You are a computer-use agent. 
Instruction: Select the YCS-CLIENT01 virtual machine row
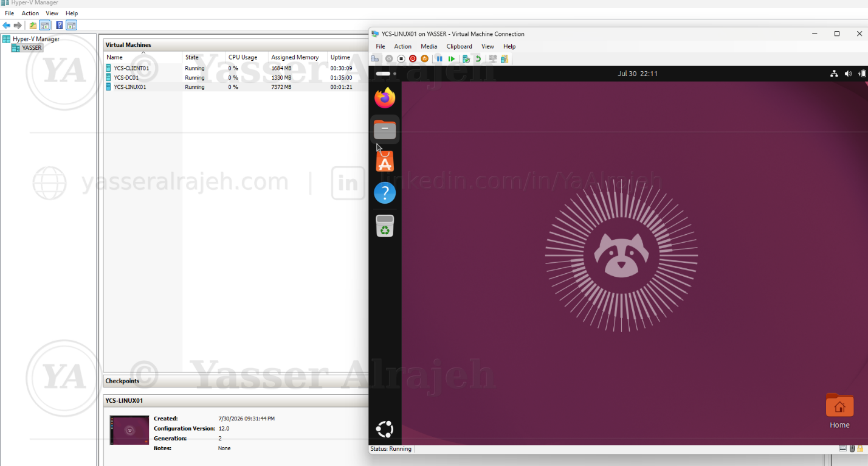tap(236, 68)
